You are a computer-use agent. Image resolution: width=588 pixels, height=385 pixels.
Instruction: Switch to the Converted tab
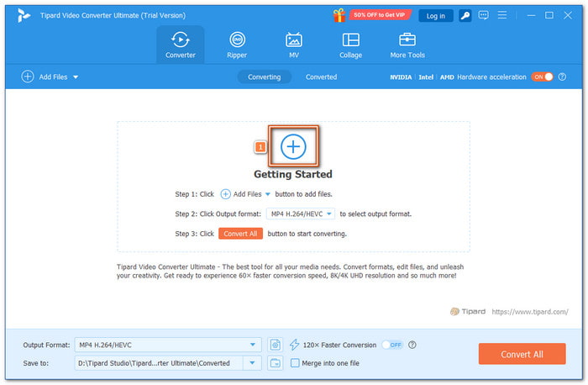[x=321, y=76]
